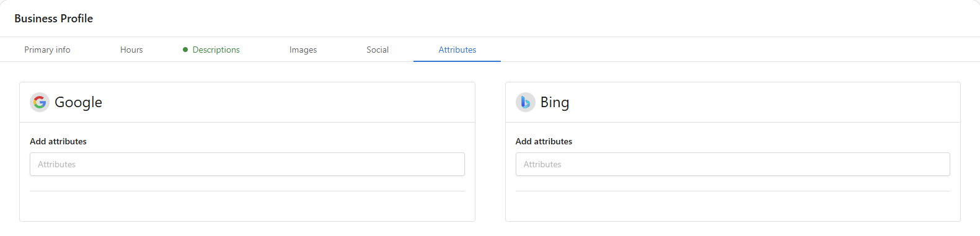The image size is (980, 236).
Task: Go to the Images tab
Action: 303,50
